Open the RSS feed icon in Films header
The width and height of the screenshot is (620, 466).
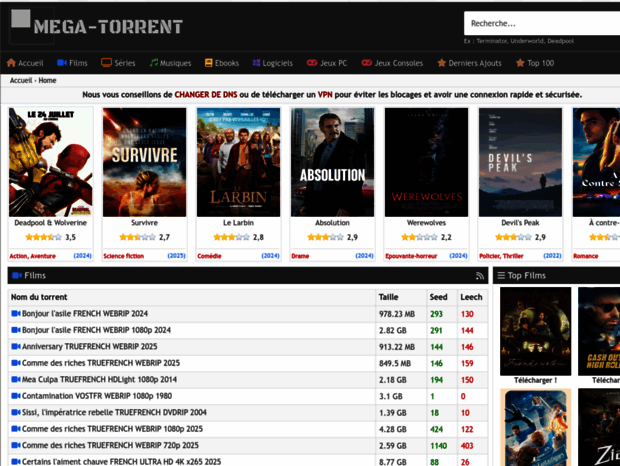(x=480, y=276)
